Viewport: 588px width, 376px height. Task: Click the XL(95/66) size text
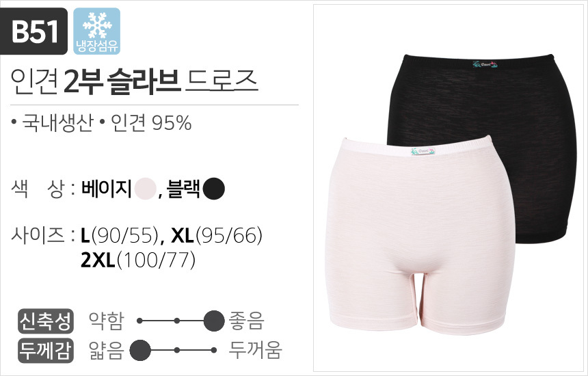pyautogui.click(x=217, y=235)
